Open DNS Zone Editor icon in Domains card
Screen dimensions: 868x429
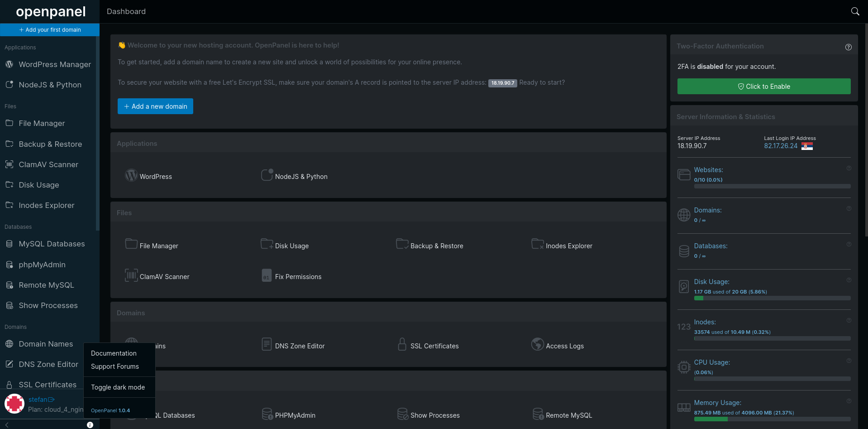point(267,344)
